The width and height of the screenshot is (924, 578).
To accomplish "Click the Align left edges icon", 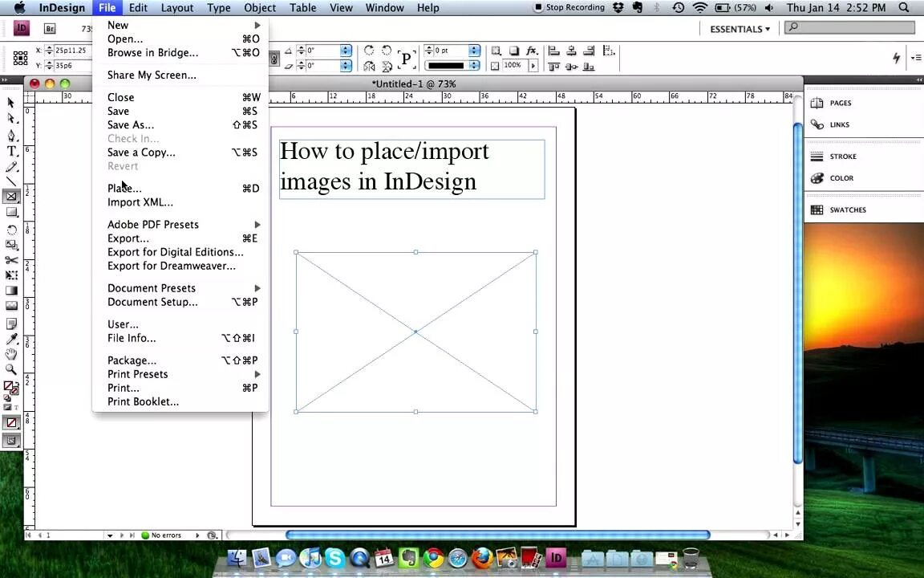I will 554,51.
